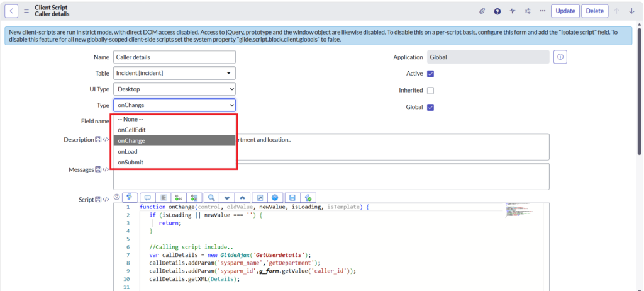Select onLoad from the Type list
Viewport: 644px width, 291px height.
coord(128,152)
